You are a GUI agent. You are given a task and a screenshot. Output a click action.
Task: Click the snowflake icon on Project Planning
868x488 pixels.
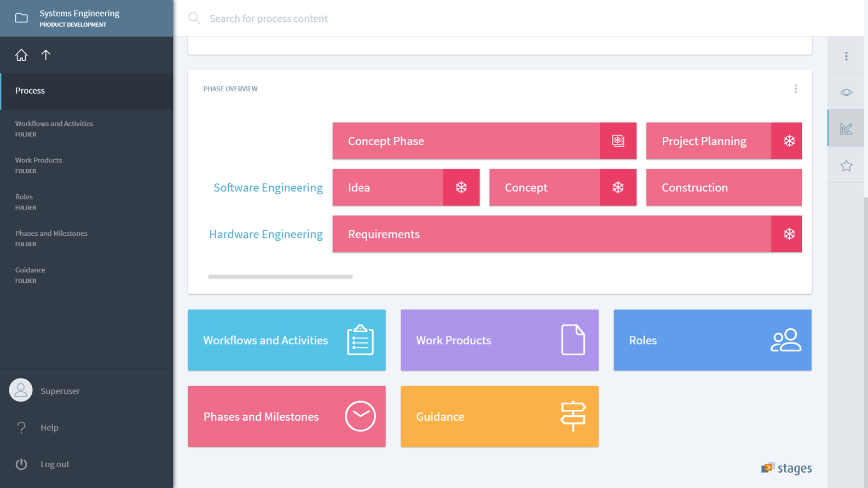point(789,141)
